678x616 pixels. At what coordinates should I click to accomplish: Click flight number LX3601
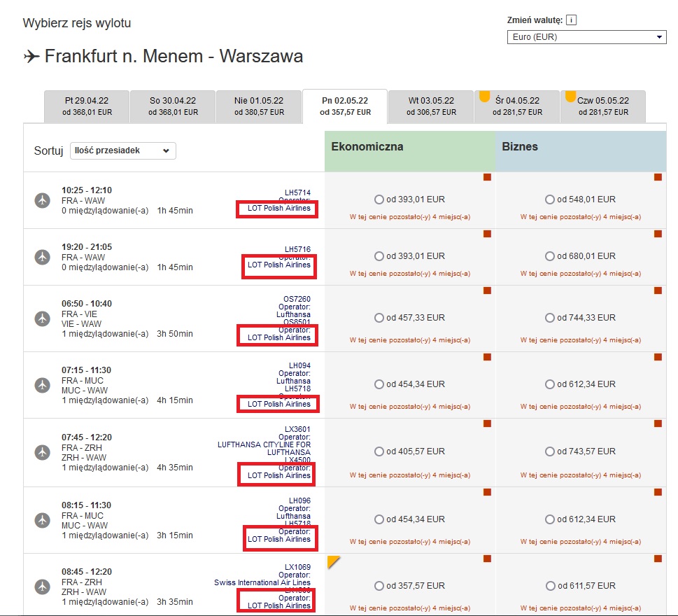(x=297, y=429)
